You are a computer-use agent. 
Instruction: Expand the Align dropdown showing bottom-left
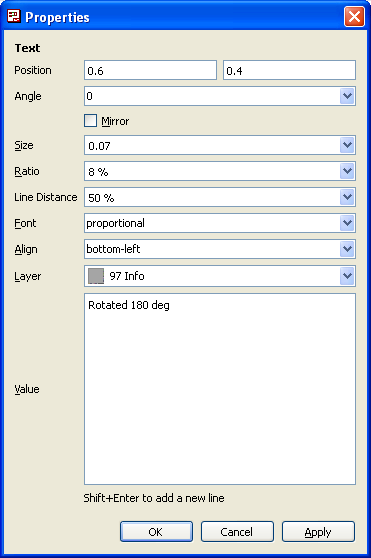pyautogui.click(x=347, y=249)
